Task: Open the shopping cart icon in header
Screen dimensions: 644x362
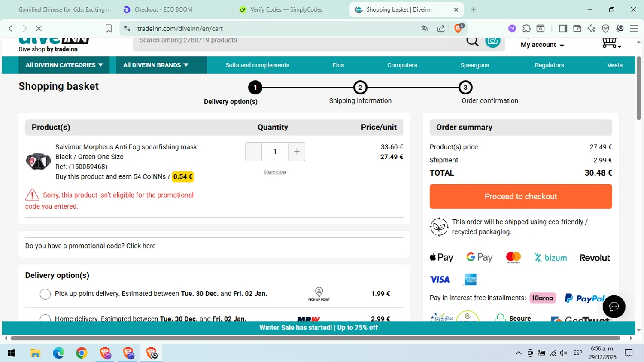Action: (x=611, y=43)
